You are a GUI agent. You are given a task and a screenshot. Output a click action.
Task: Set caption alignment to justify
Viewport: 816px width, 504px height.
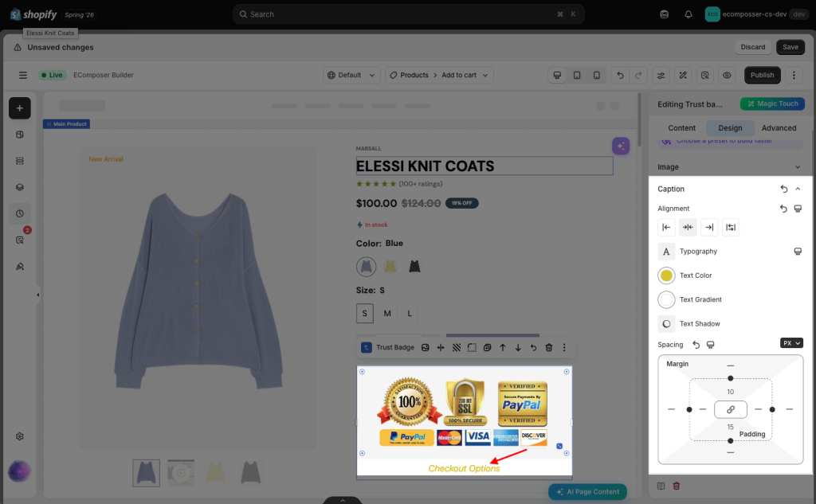731,227
